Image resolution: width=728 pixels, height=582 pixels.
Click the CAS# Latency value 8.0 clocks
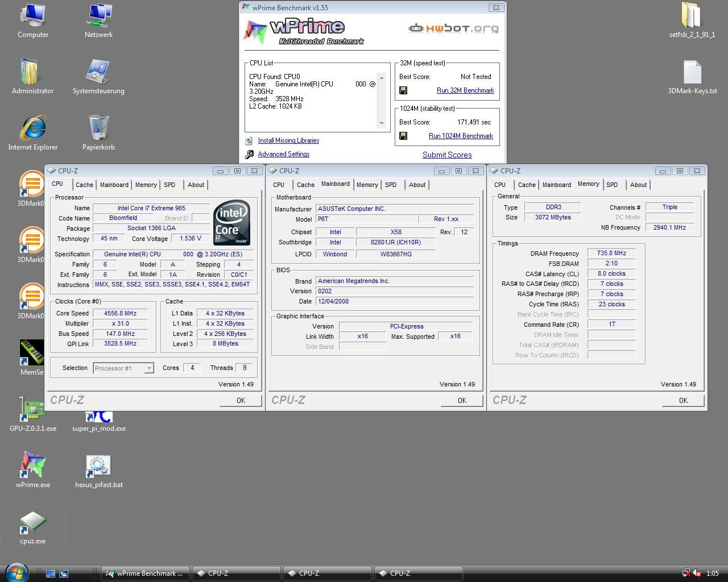[611, 274]
